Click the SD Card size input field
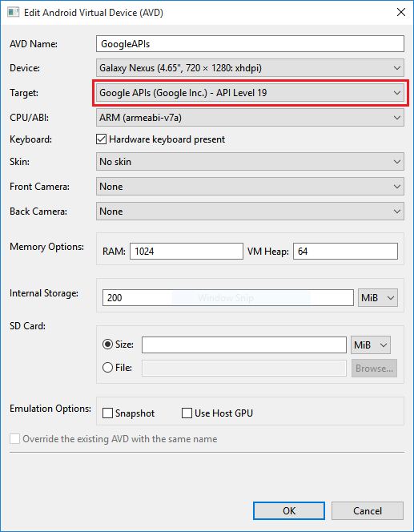Screen dimensions: 414x532 pyautogui.click(x=244, y=345)
